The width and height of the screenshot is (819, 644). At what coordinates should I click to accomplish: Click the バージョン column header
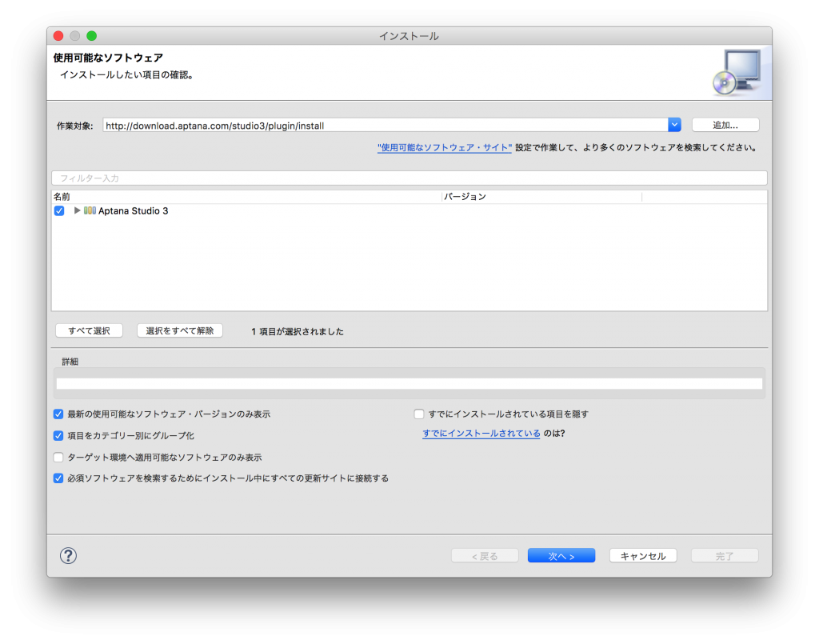(541, 197)
